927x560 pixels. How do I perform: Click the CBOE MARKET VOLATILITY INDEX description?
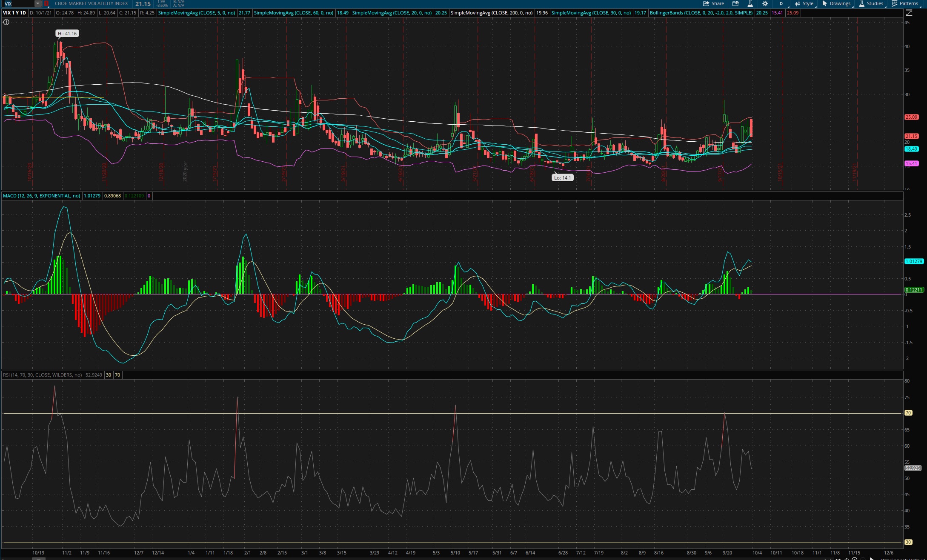tap(91, 3)
